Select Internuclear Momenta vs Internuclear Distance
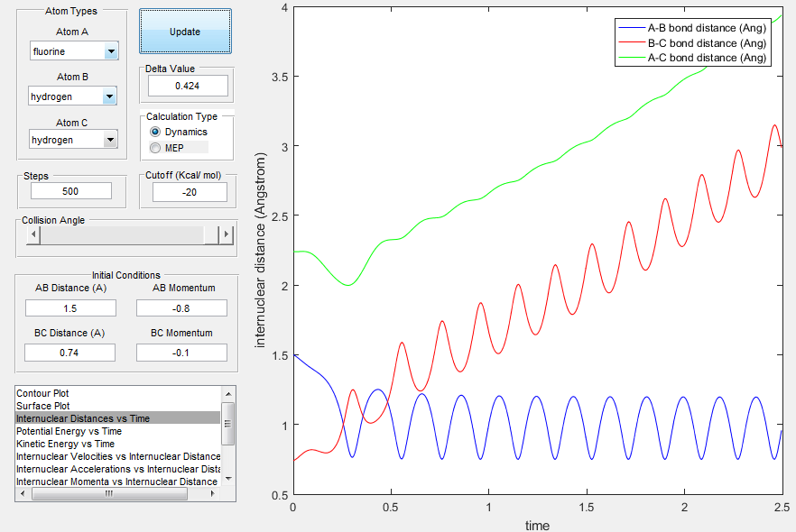 [x=118, y=482]
